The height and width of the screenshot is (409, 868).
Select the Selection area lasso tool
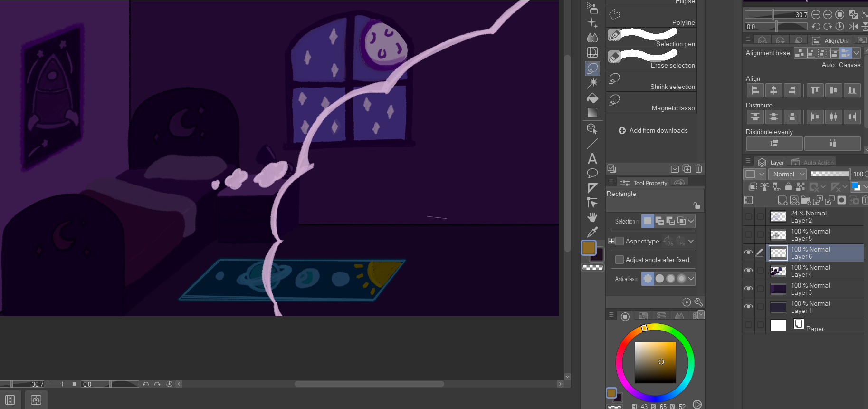coord(592,68)
